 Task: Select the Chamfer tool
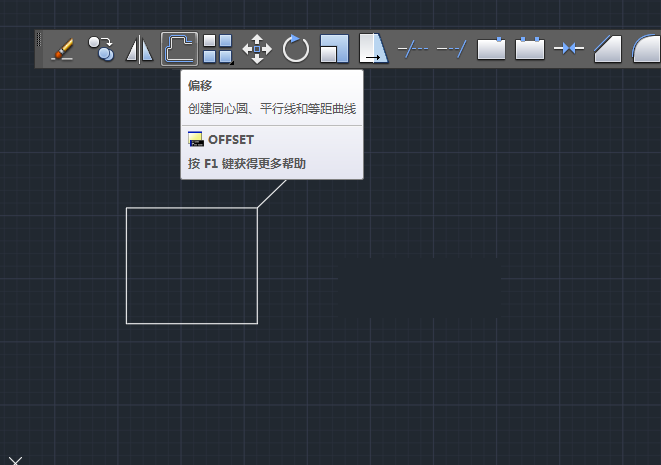click(607, 48)
